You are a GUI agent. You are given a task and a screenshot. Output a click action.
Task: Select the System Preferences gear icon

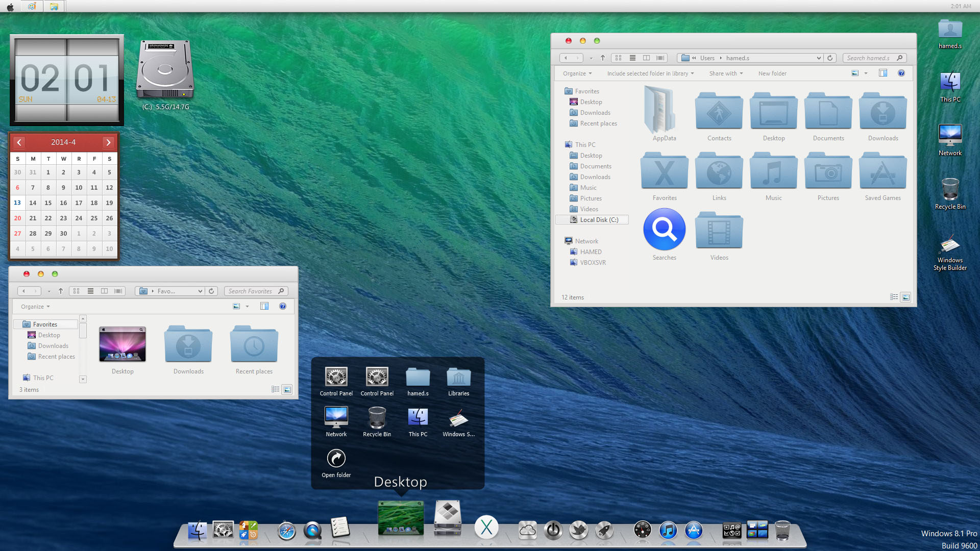tap(224, 530)
